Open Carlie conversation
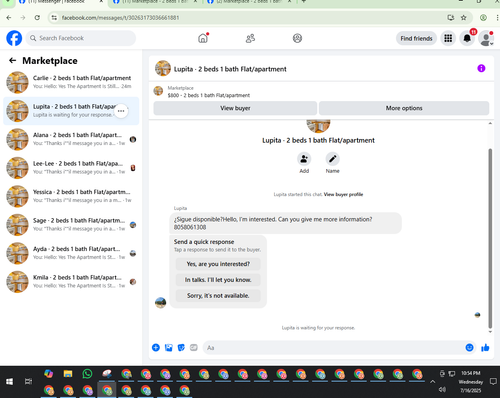 point(71,82)
